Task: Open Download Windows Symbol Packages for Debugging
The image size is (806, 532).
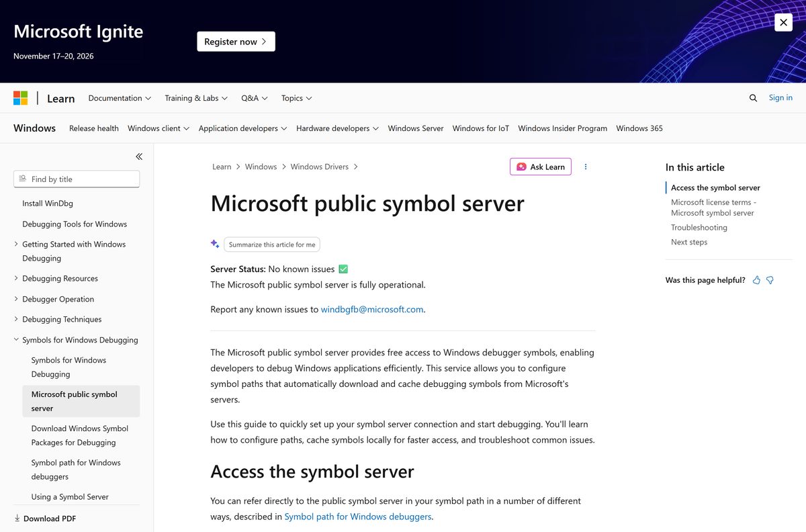Action: (x=80, y=435)
